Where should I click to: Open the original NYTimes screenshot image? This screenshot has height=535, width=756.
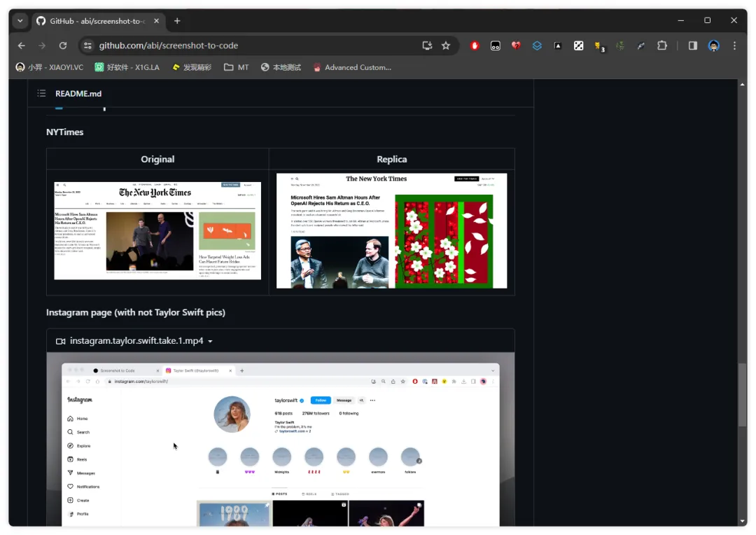(x=157, y=230)
